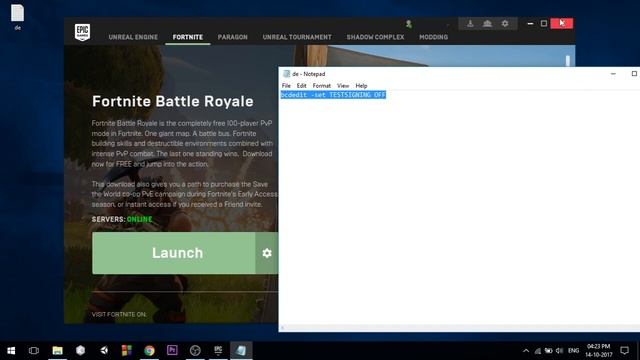Open Notepad File menu
Image resolution: width=640 pixels, height=360 pixels.
pyautogui.click(x=286, y=86)
